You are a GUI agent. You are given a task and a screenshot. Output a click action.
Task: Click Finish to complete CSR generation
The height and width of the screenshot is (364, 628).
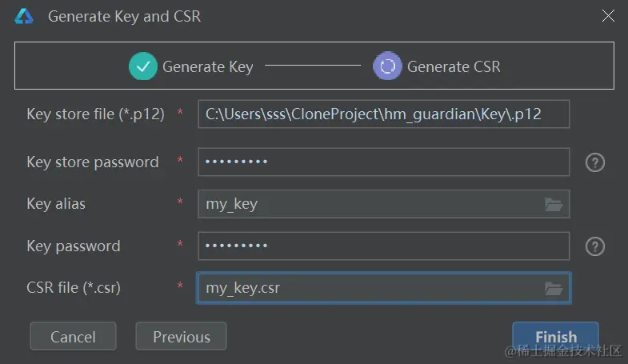coord(555,337)
